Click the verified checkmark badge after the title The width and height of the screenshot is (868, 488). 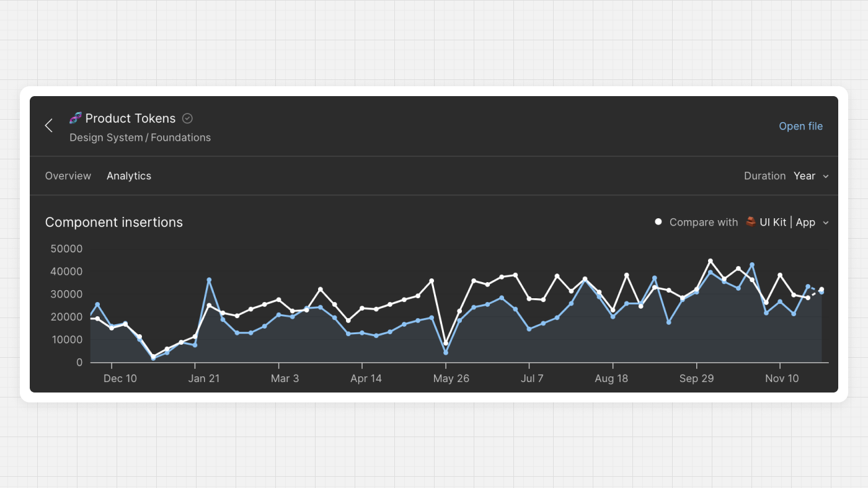[187, 118]
